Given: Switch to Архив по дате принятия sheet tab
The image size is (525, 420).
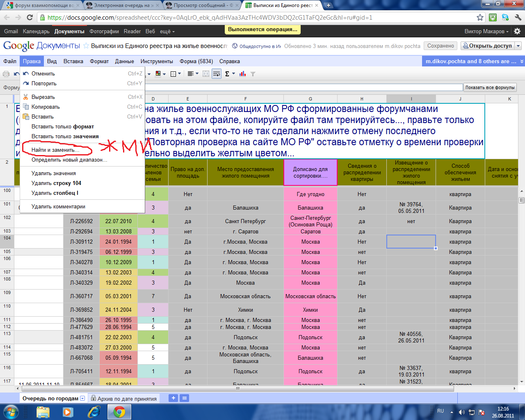Looking at the screenshot, I should [x=127, y=399].
